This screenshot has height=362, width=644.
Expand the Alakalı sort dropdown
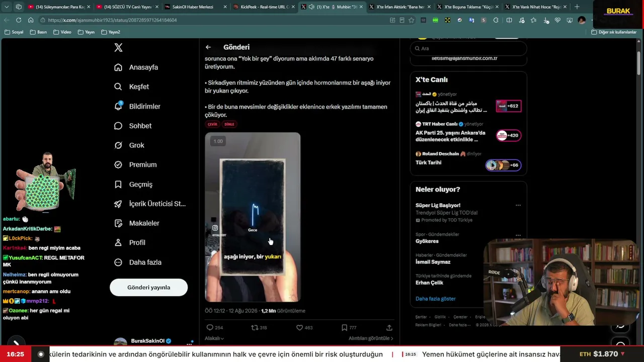(x=214, y=338)
